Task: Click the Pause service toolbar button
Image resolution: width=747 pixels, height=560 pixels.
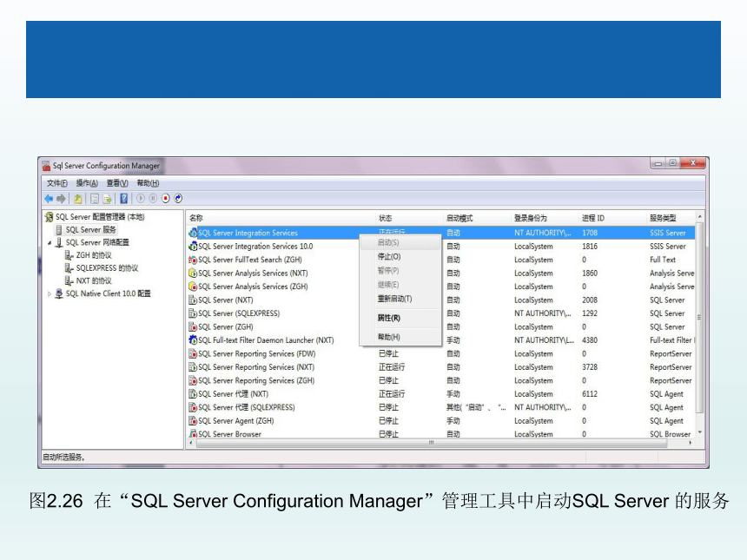Action: click(153, 198)
